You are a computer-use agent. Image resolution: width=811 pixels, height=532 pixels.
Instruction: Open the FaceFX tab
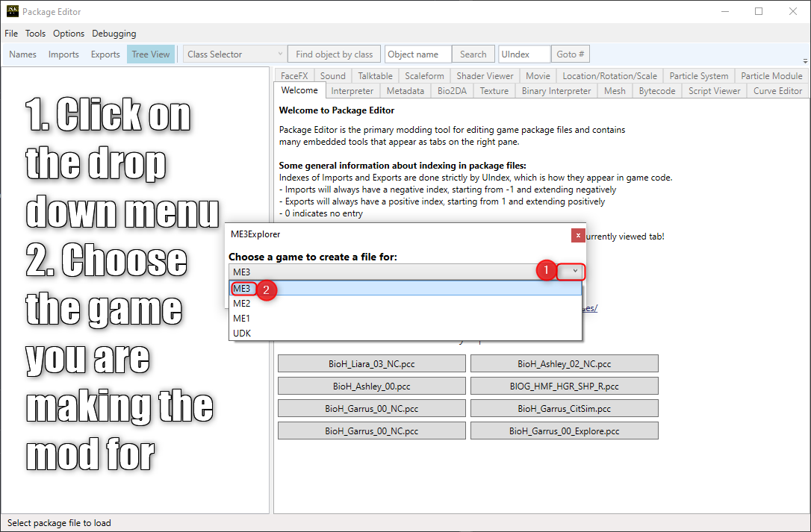pos(294,75)
